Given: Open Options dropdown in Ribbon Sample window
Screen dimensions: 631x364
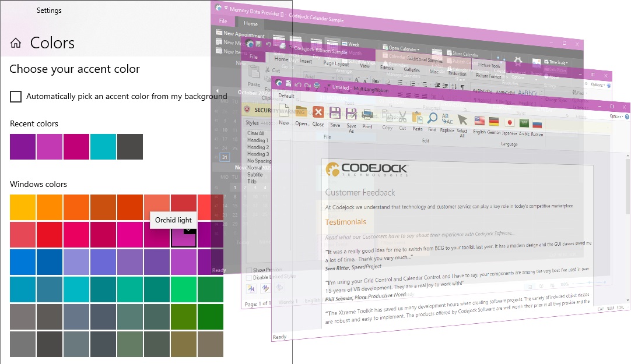Looking at the screenshot, I should coord(597,85).
